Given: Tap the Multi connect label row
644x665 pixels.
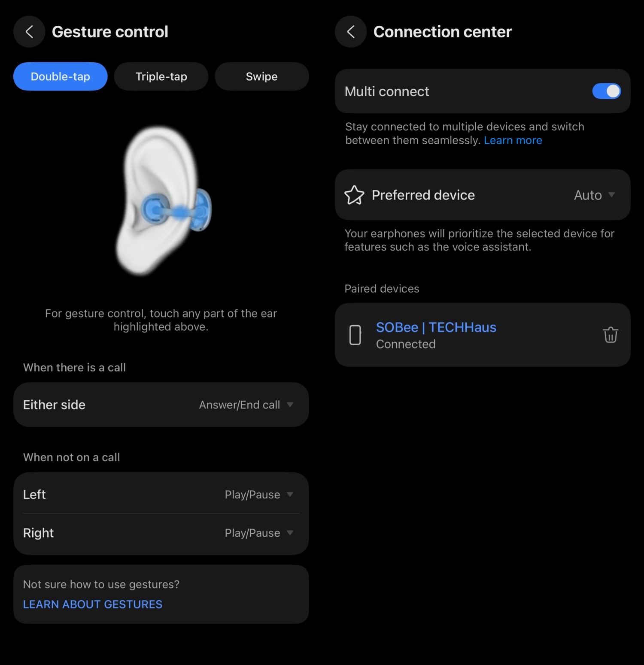Looking at the screenshot, I should click(x=387, y=91).
